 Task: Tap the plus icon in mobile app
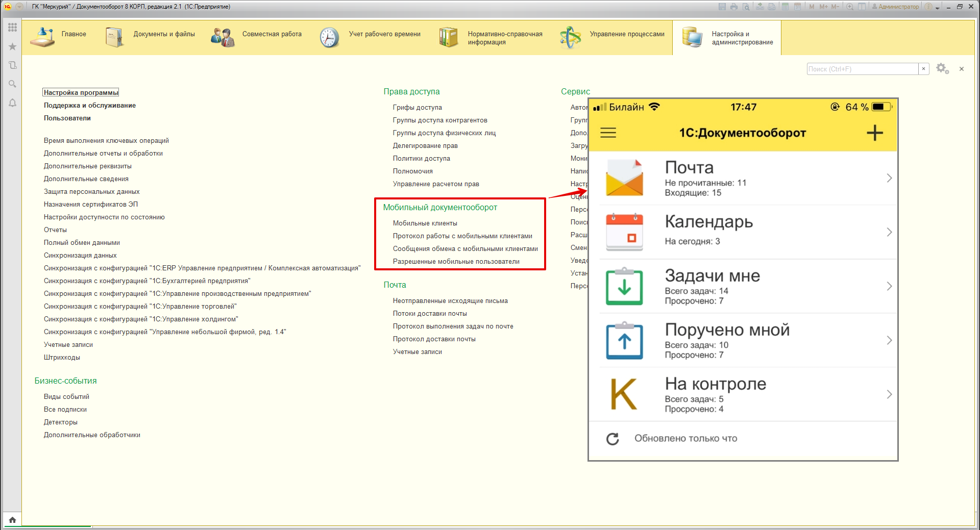[x=875, y=133]
